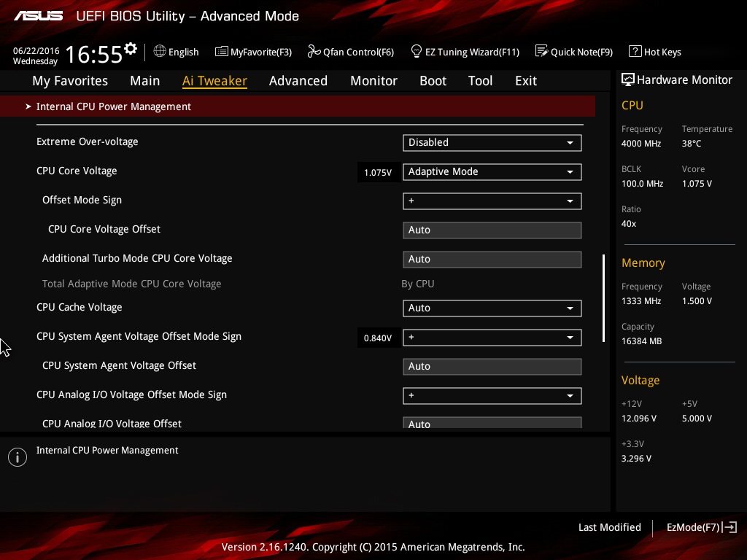Click the 1.075V core voltage readout
The width and height of the screenshot is (747, 560).
click(378, 172)
